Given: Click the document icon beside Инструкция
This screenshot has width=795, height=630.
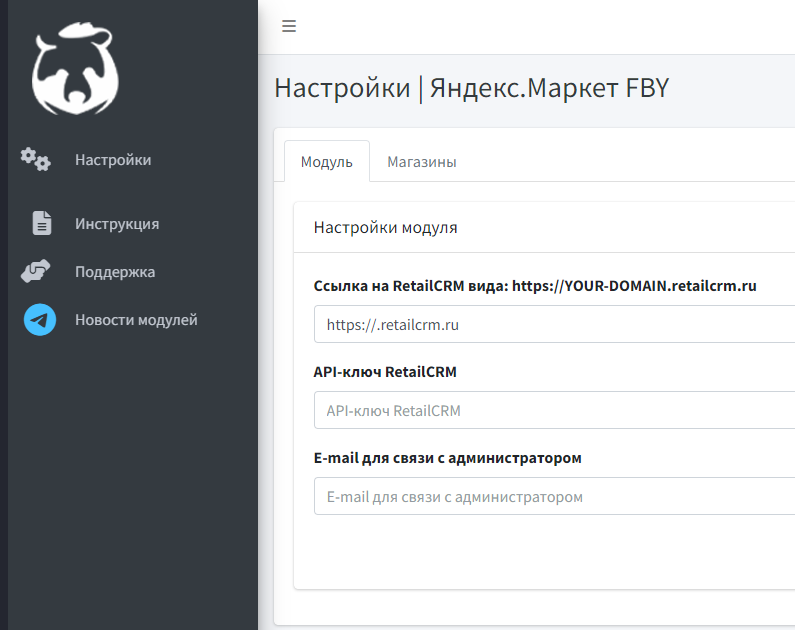Looking at the screenshot, I should tap(42, 223).
